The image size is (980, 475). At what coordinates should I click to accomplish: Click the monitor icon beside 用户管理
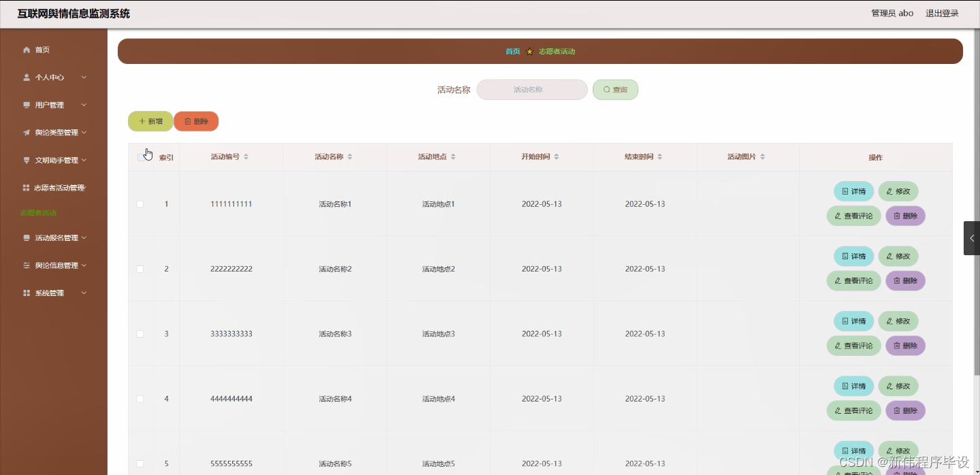(27, 105)
